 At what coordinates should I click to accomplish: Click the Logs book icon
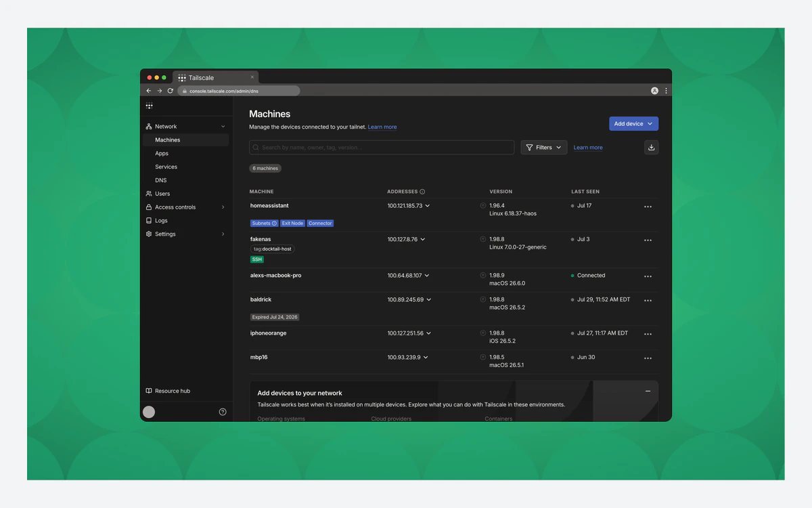[149, 221]
